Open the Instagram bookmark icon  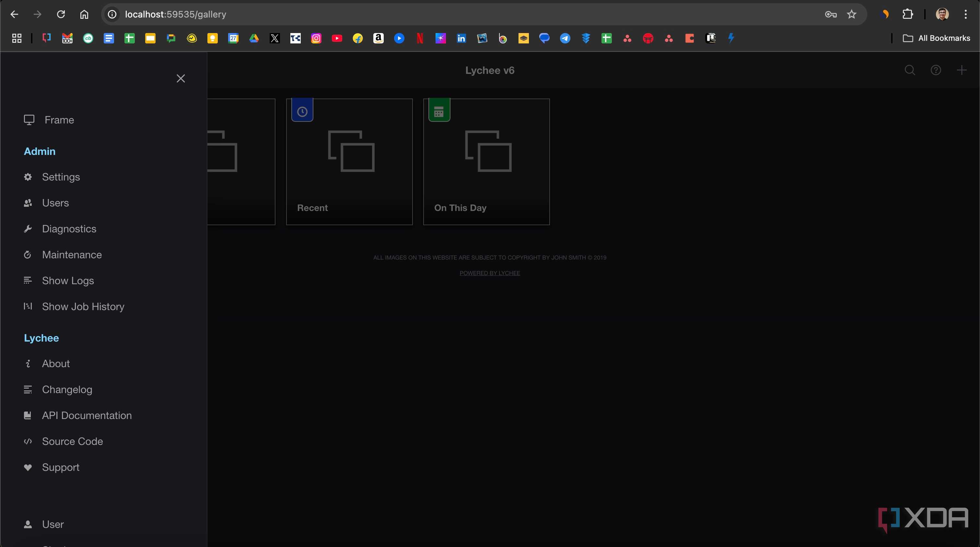click(x=316, y=38)
